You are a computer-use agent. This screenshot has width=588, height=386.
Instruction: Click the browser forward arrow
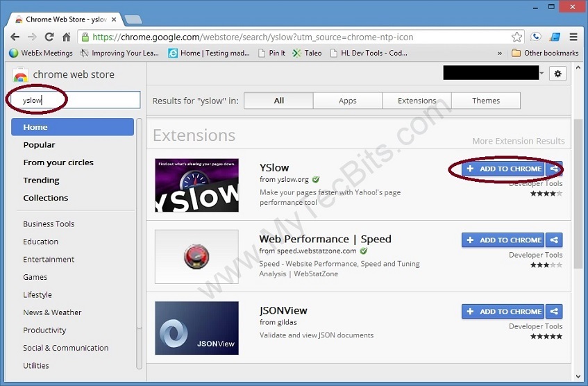32,37
